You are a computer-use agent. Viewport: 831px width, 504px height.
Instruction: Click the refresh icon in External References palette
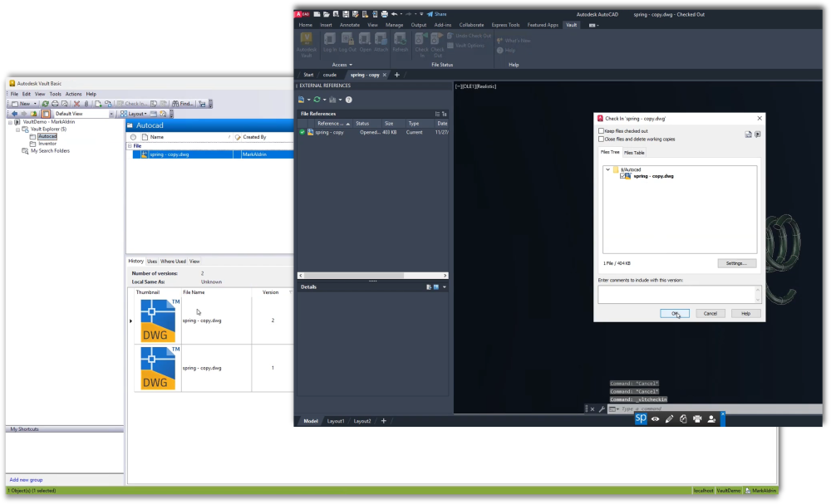[317, 100]
